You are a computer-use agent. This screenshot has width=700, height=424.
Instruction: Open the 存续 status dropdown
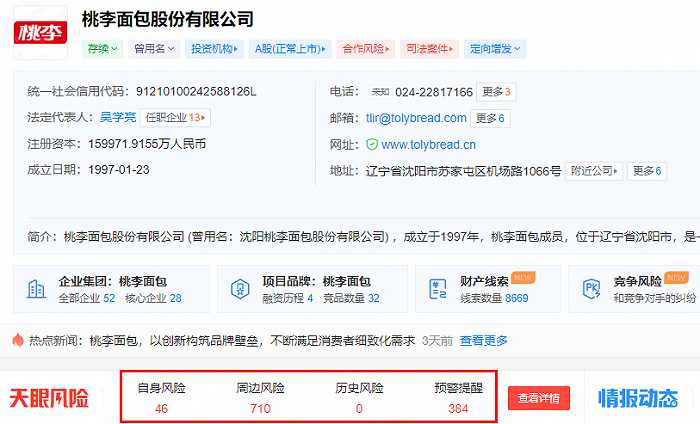click(x=102, y=49)
